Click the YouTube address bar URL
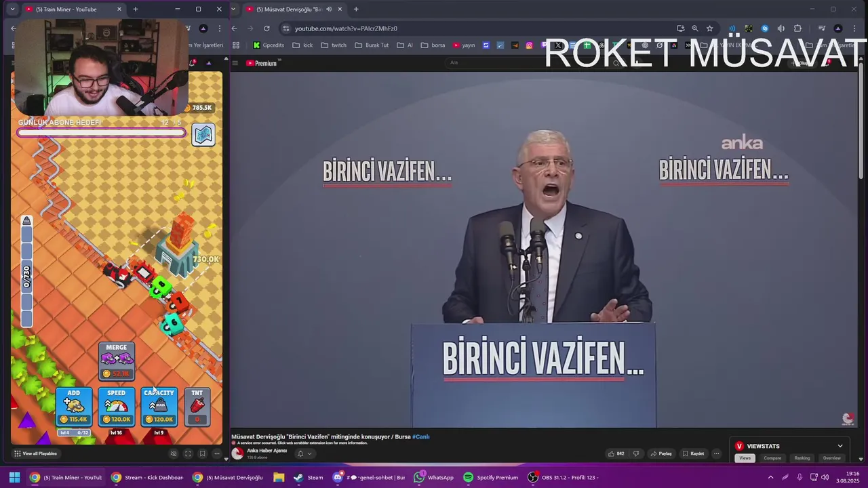This screenshot has height=488, width=868. [346, 28]
